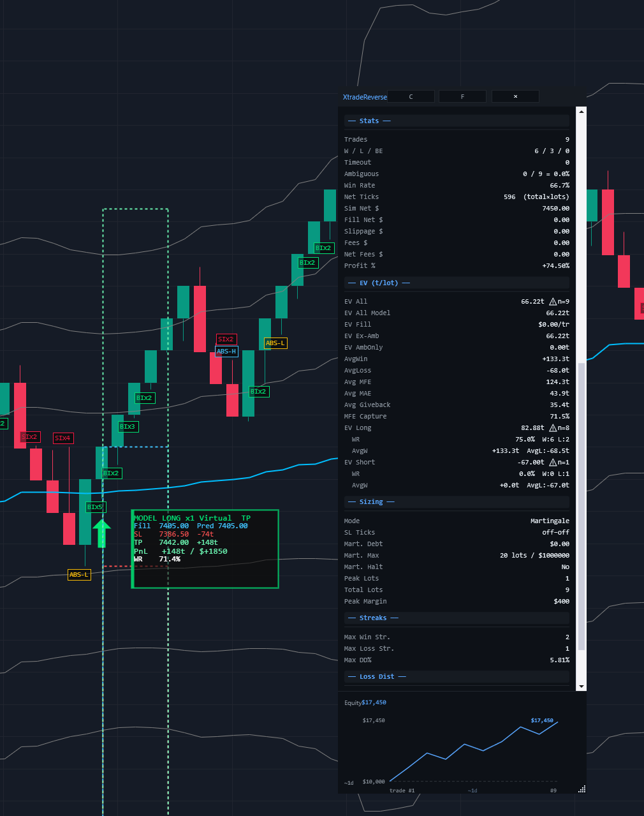Image resolution: width=644 pixels, height=816 pixels.
Task: Click the orange ABS-L label near ABS-H
Action: (275, 343)
